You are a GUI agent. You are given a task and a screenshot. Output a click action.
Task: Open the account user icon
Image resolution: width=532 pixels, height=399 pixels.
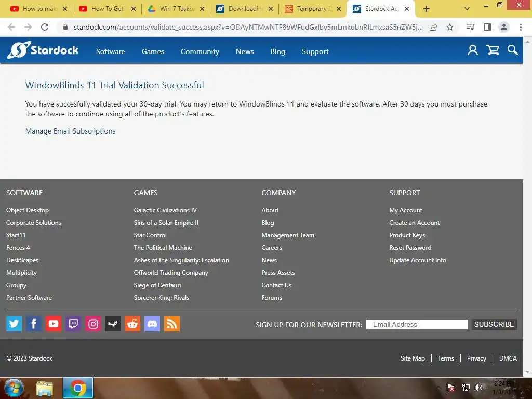(473, 50)
